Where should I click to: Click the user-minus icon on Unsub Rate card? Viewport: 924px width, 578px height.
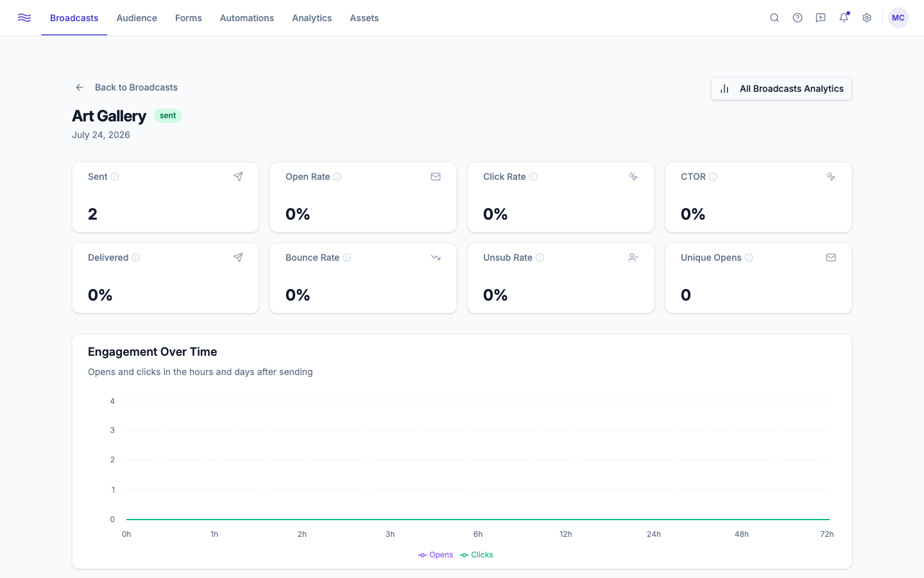tap(633, 258)
